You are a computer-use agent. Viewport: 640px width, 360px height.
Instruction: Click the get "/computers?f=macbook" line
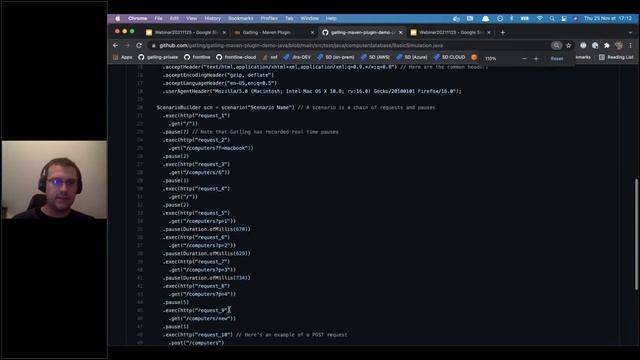[211, 148]
